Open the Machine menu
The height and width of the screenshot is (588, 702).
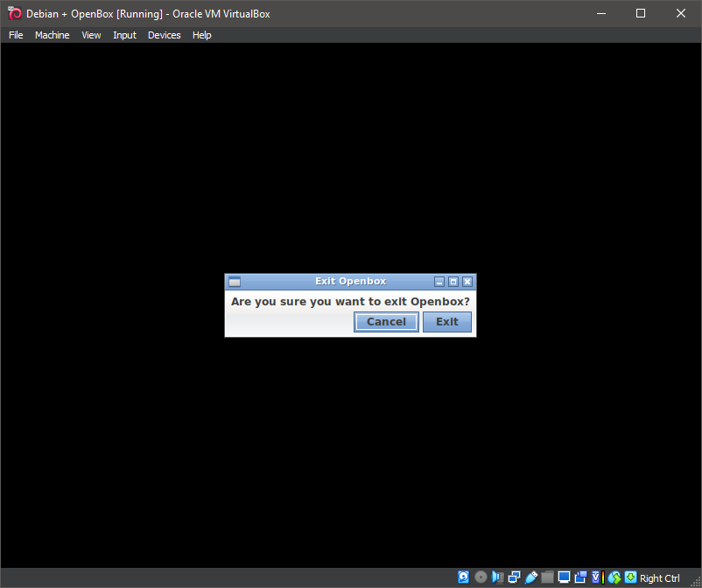coord(52,35)
